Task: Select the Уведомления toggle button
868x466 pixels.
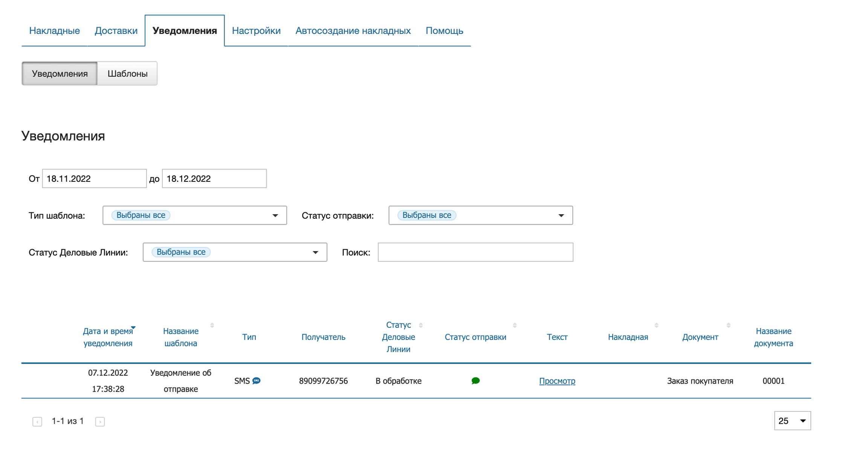Action: pos(60,73)
